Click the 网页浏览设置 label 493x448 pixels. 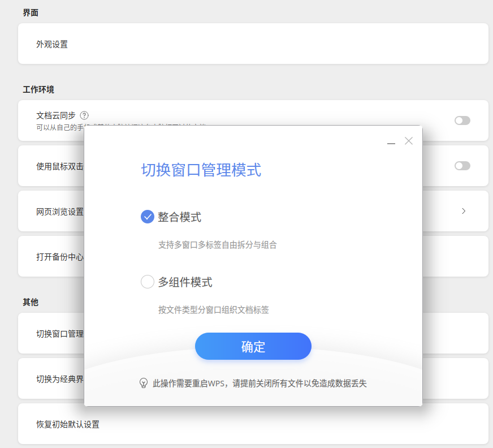(x=60, y=212)
